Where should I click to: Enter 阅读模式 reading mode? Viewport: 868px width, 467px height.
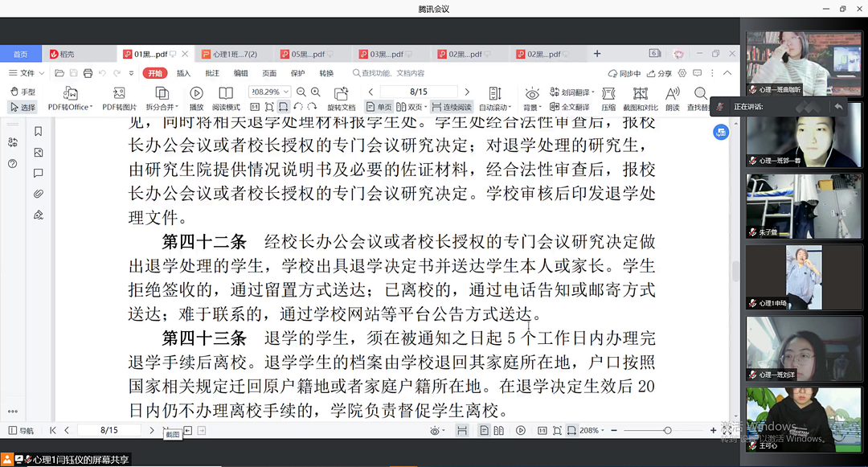tap(226, 94)
